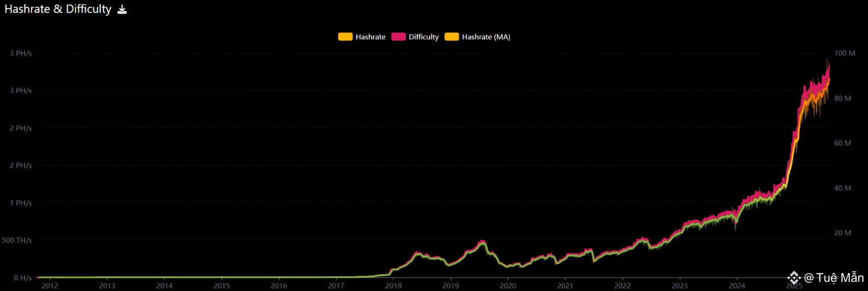Click the 2019 x-axis label

[451, 286]
